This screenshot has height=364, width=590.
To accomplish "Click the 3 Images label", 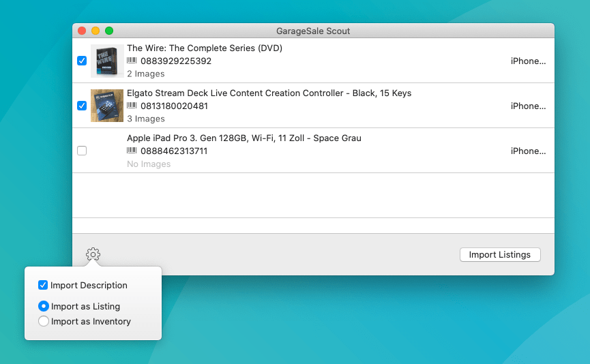I will click(145, 119).
